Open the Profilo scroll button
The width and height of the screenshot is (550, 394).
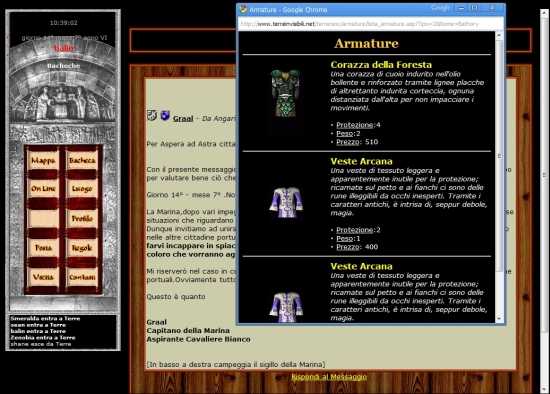tap(82, 219)
